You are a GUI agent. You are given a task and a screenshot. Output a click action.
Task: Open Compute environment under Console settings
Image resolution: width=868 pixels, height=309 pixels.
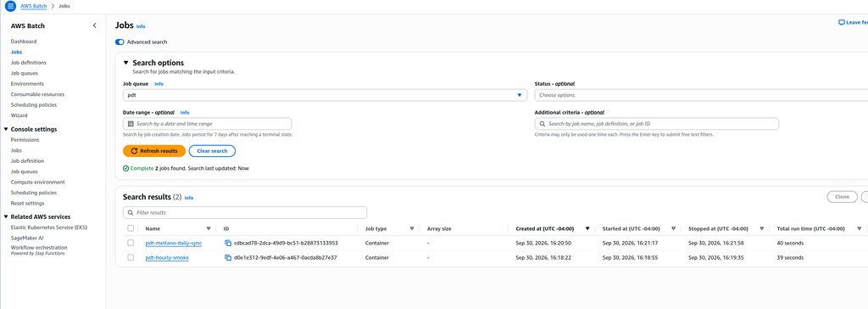click(37, 182)
